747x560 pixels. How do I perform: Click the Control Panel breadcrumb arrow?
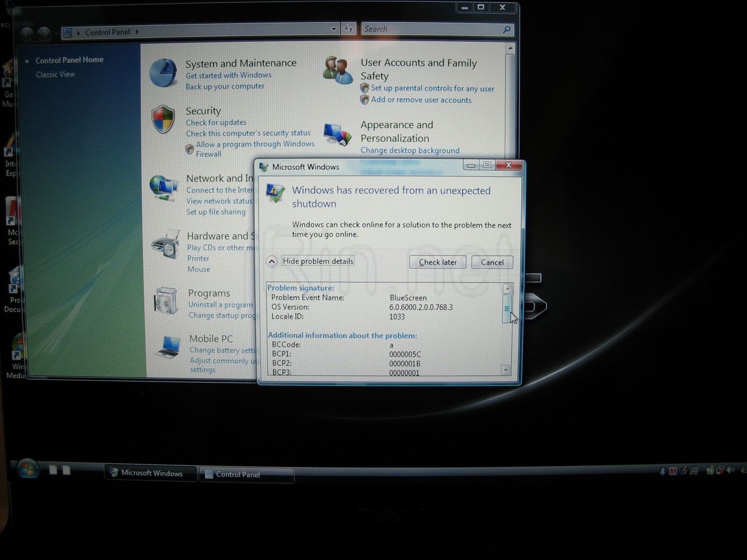pyautogui.click(x=138, y=32)
